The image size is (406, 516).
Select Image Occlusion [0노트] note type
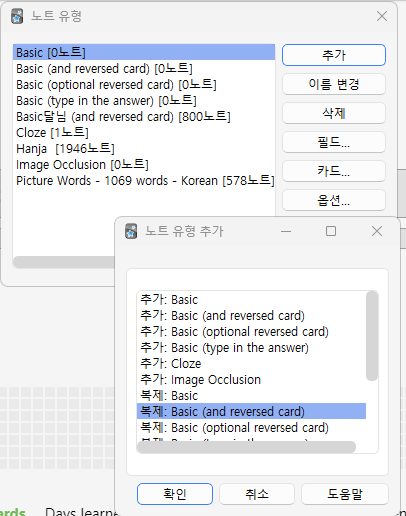pos(144,164)
